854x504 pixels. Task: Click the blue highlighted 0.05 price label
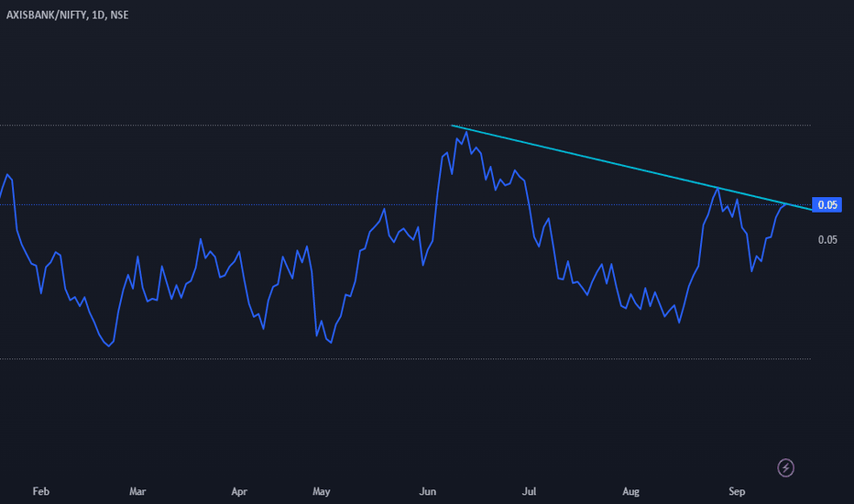click(x=827, y=205)
